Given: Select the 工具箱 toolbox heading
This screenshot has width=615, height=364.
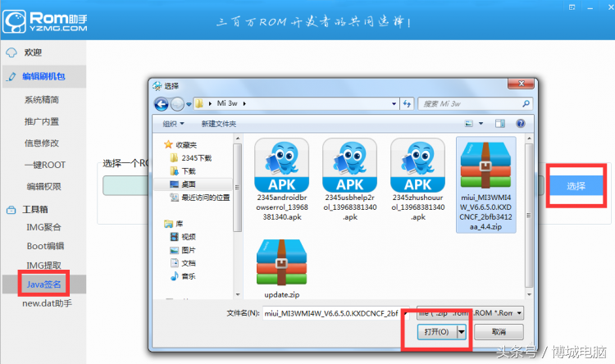Looking at the screenshot, I should click(35, 209).
